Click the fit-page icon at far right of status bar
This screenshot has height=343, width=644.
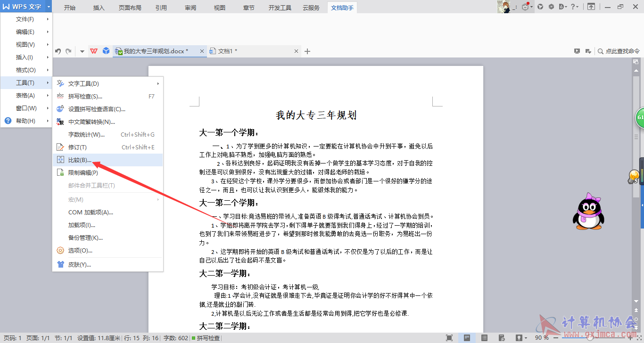click(x=638, y=338)
